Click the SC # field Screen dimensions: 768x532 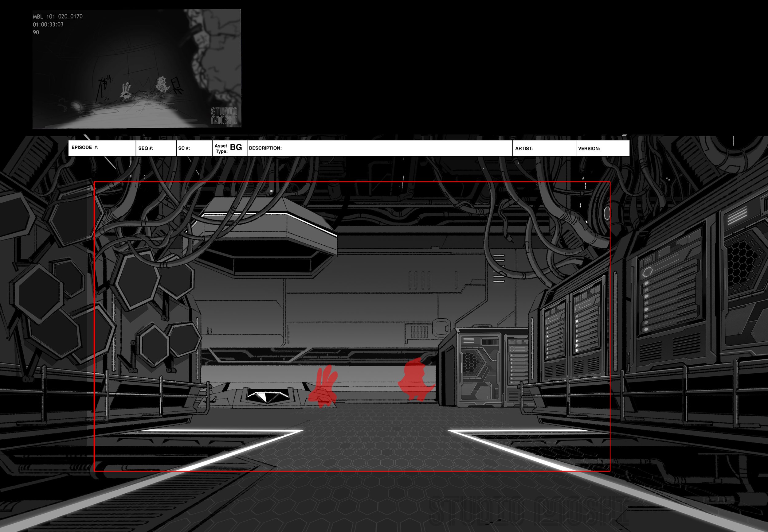pyautogui.click(x=194, y=148)
